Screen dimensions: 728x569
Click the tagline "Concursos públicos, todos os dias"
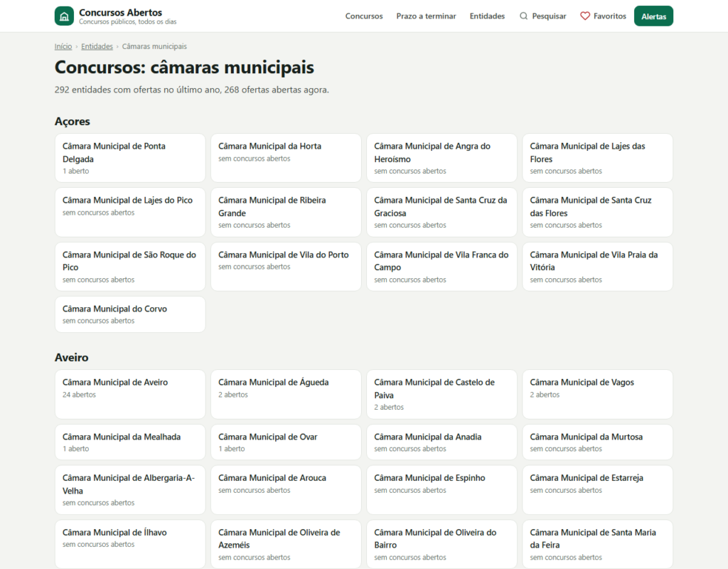[128, 22]
